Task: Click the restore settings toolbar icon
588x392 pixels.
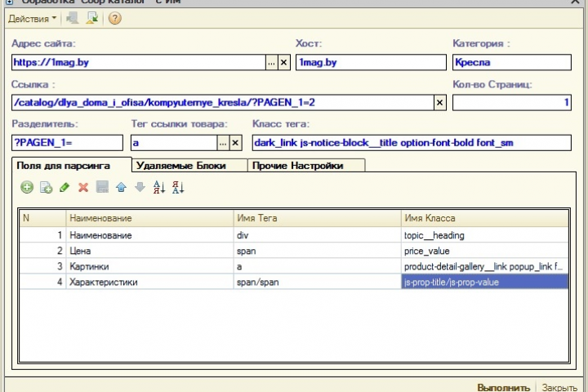Action: 91,18
